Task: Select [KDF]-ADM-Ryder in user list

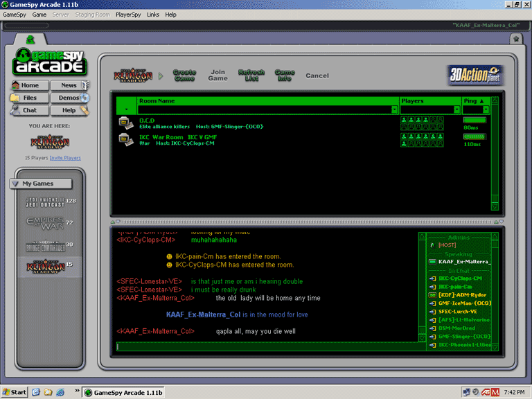Action: coord(462,295)
